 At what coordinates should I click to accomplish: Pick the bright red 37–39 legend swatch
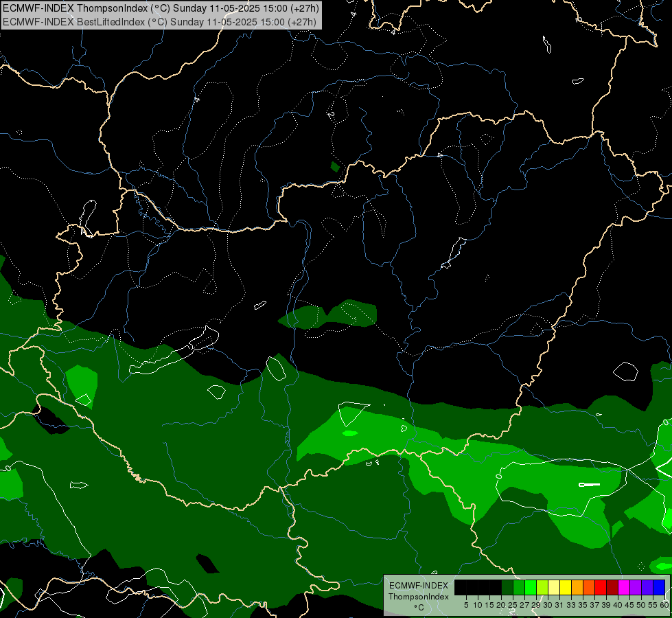[x=601, y=587]
